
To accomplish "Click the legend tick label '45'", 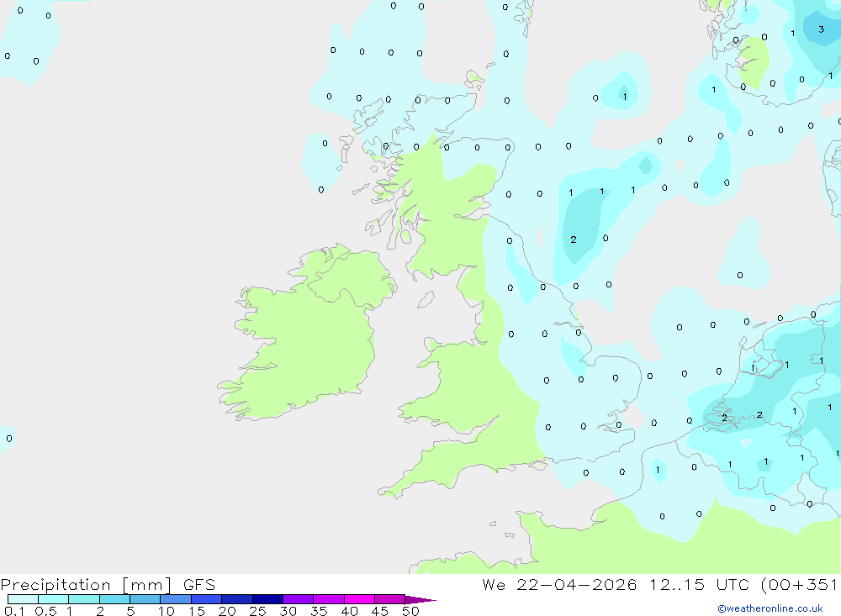I will [380, 611].
